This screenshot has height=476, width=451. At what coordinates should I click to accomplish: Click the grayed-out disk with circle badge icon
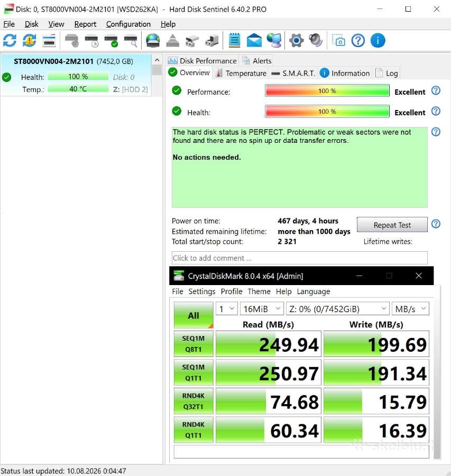tap(72, 40)
